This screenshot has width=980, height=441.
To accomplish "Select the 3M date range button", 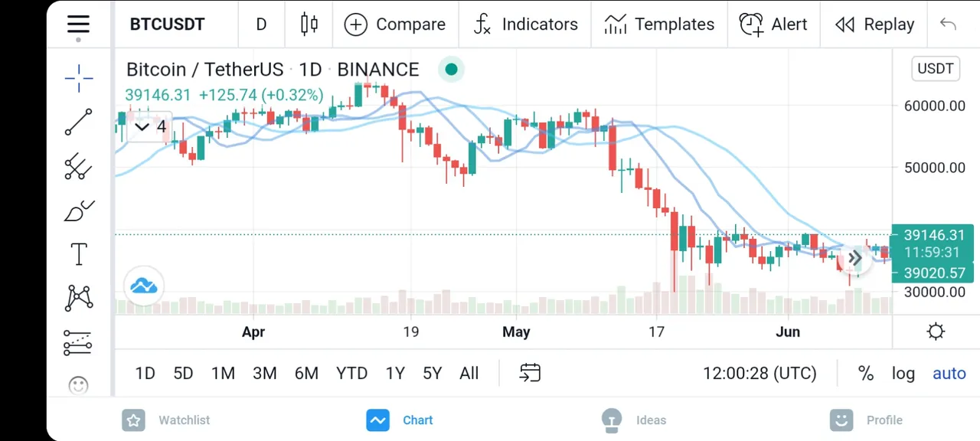I will point(265,374).
